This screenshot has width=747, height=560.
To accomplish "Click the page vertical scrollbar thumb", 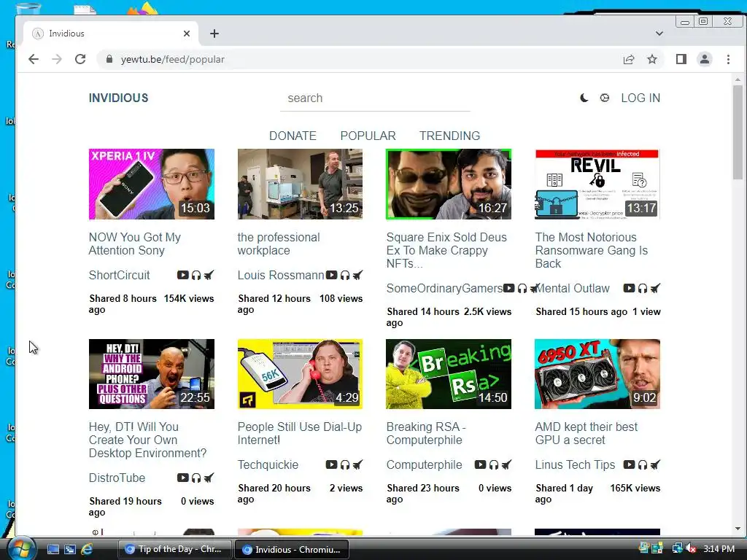I will coord(738,132).
